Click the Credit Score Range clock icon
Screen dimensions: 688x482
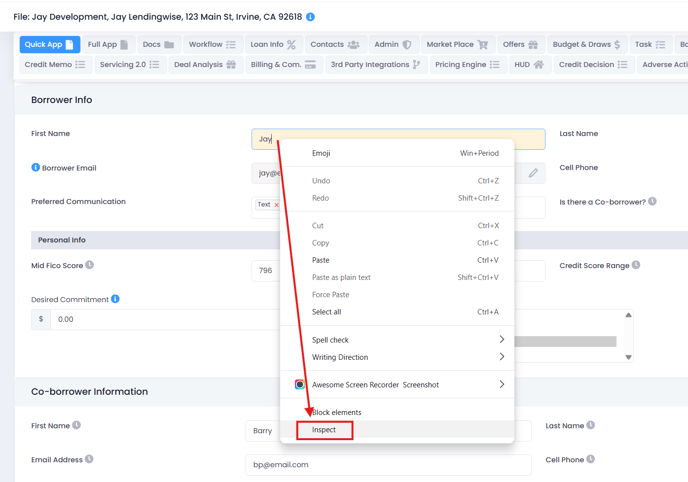pyautogui.click(x=636, y=265)
